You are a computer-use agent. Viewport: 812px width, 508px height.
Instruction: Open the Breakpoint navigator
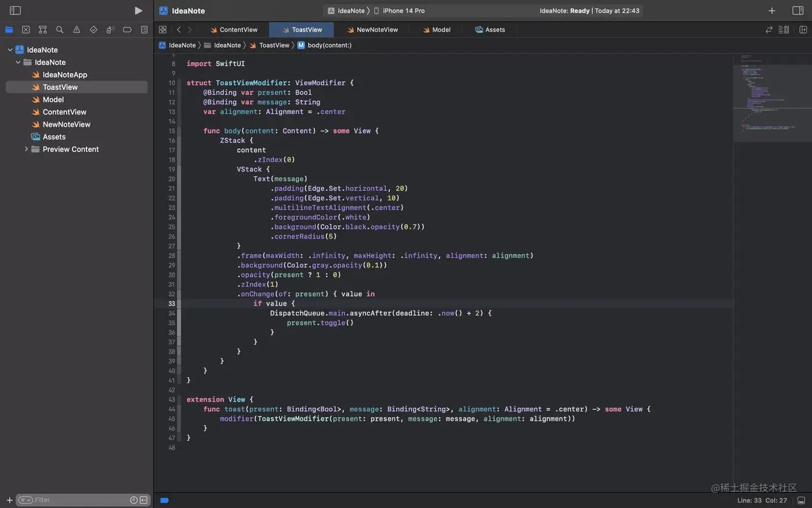point(127,30)
